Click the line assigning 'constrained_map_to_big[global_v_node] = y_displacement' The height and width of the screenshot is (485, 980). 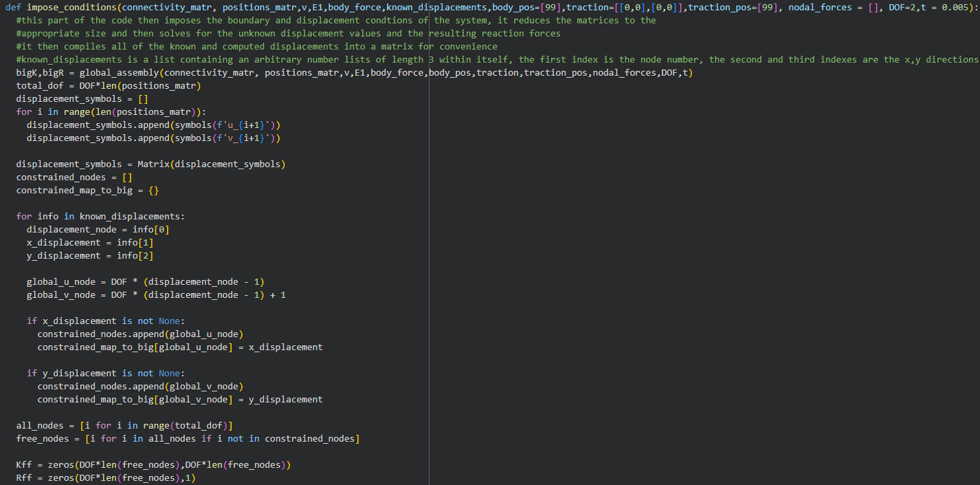[x=180, y=400]
